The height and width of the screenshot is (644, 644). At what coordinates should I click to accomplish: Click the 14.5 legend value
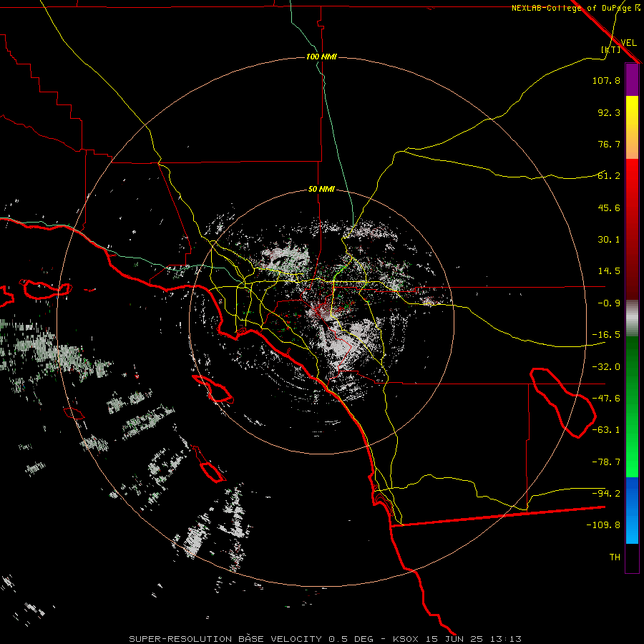point(609,271)
